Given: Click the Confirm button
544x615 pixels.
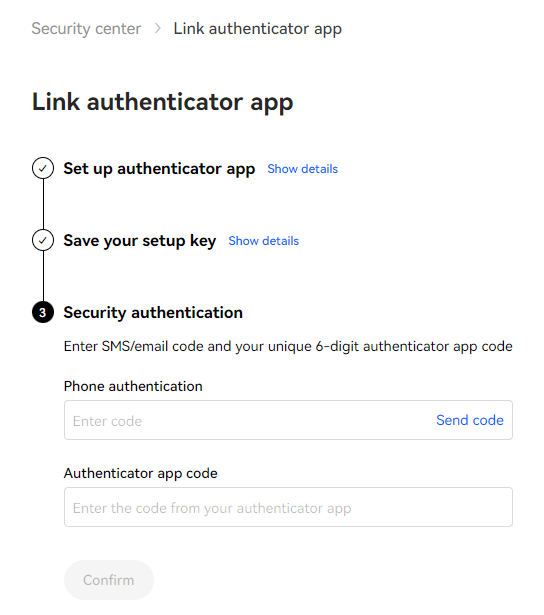Looking at the screenshot, I should (109, 580).
